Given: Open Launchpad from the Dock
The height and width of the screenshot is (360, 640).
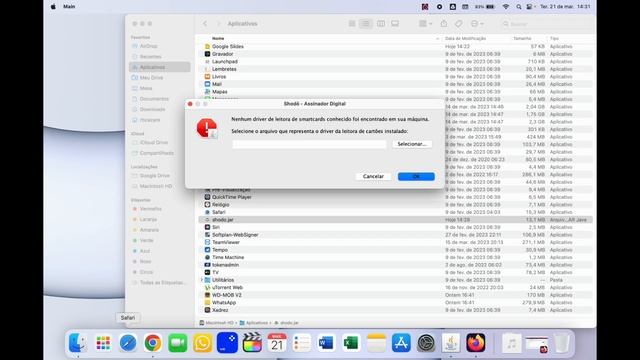Looking at the screenshot, I should (103, 342).
